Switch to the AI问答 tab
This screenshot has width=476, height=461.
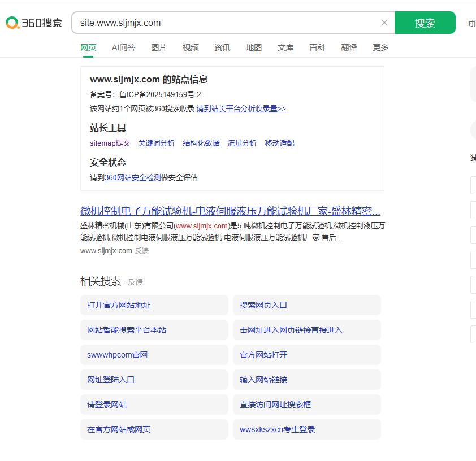coord(123,47)
